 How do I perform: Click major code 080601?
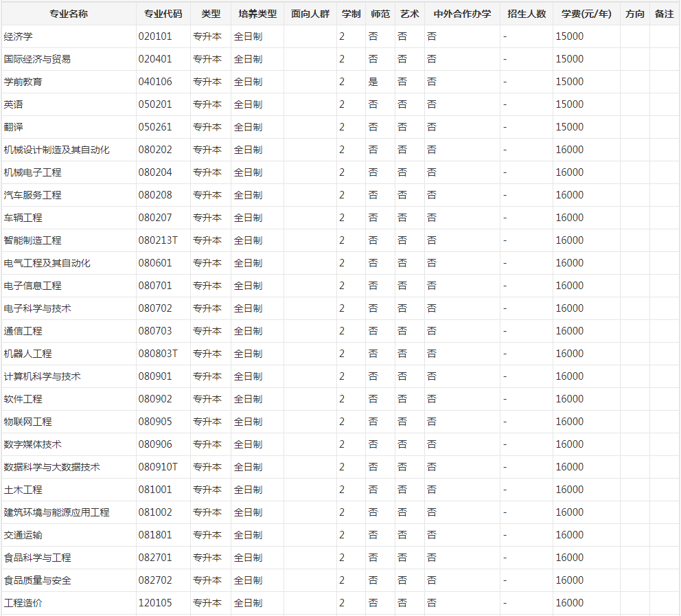[155, 263]
